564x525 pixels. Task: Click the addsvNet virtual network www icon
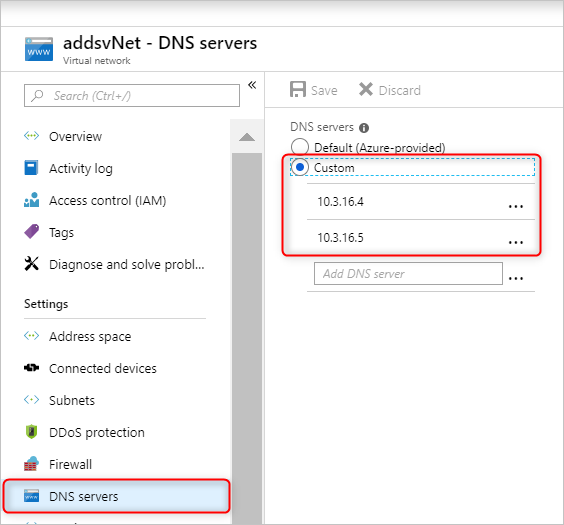39,49
